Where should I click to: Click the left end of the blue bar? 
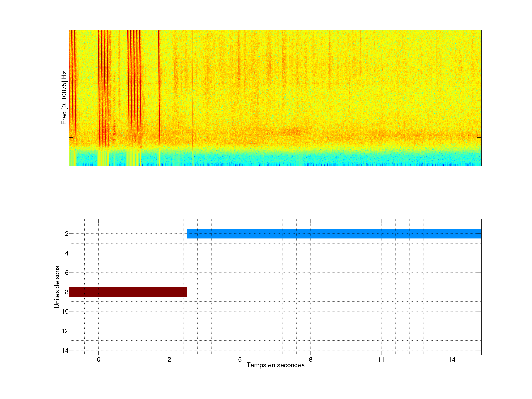click(x=188, y=233)
